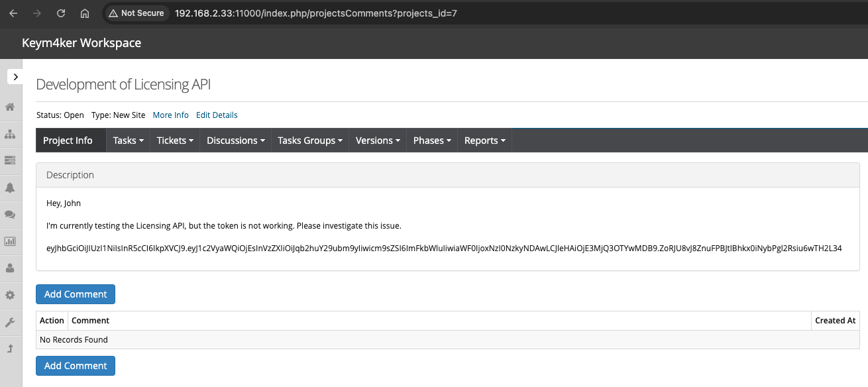Open the server list sidebar icon
The width and height of the screenshot is (868, 387).
click(11, 160)
